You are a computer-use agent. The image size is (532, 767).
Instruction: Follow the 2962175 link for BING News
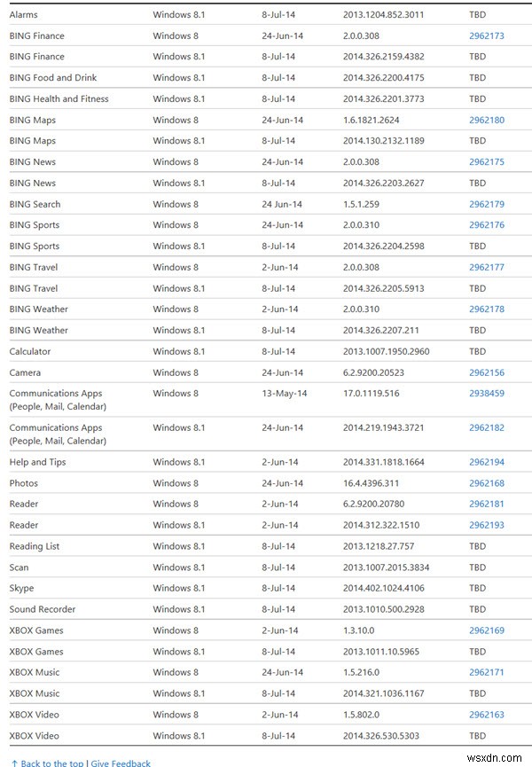point(486,162)
